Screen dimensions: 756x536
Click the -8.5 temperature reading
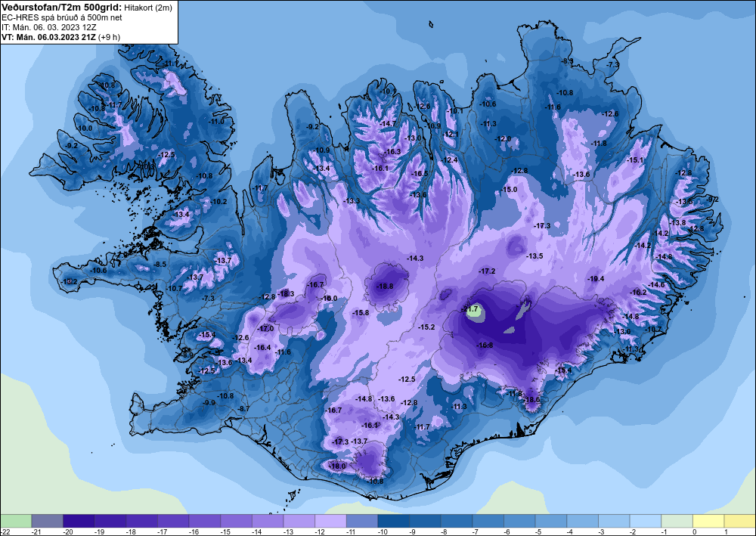click(x=160, y=265)
